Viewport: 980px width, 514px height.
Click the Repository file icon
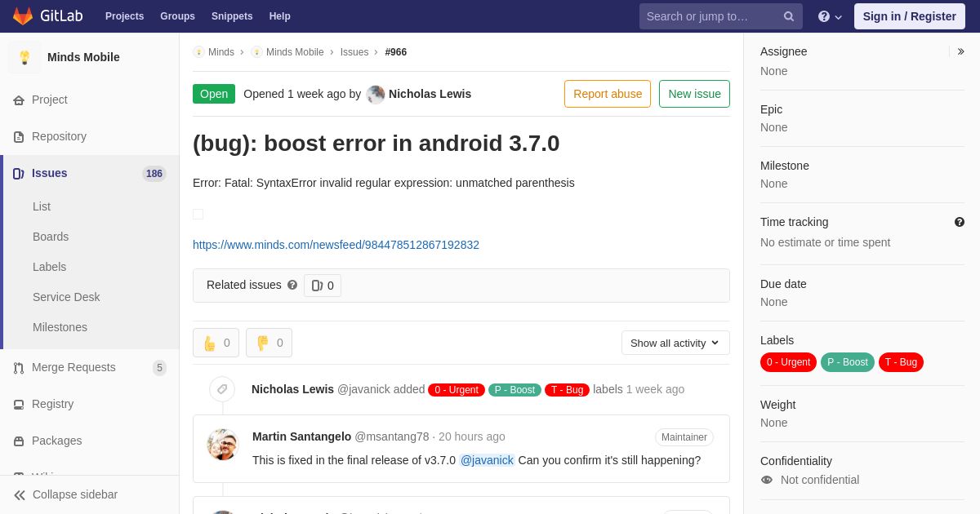point(19,137)
